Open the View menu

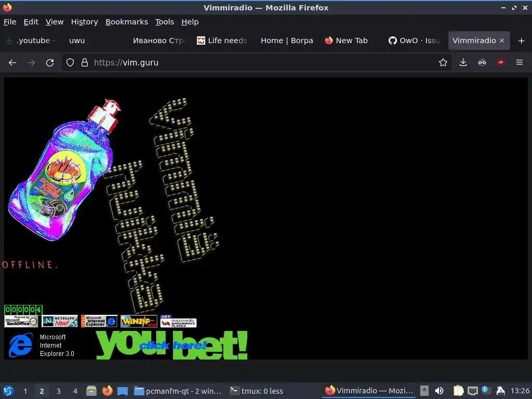(x=54, y=22)
